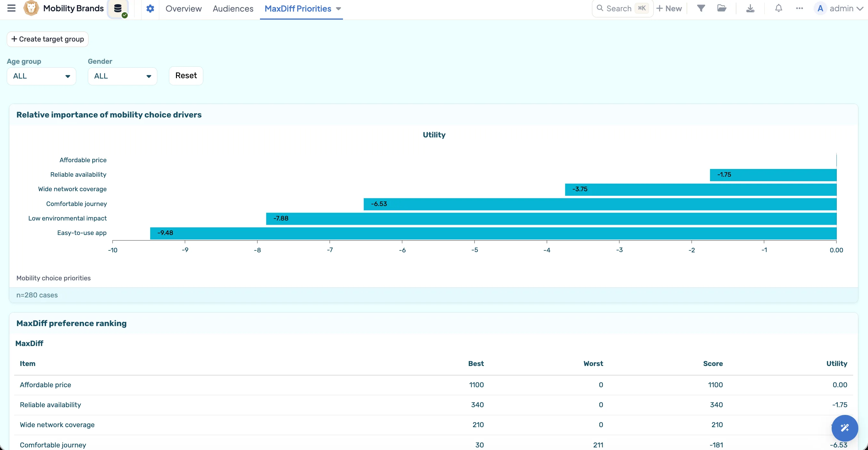Image resolution: width=868 pixels, height=450 pixels.
Task: Click the Best value 1100
Action: pos(476,385)
